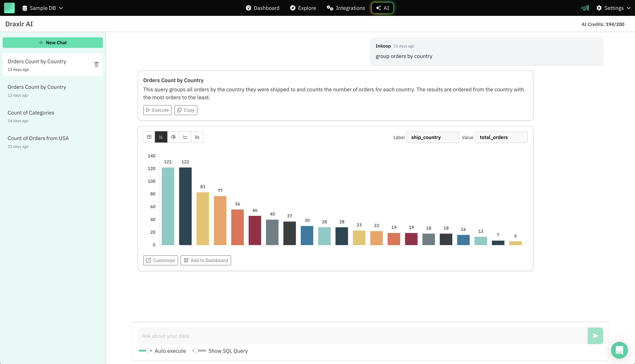Click the send message arrow button

[595, 336]
